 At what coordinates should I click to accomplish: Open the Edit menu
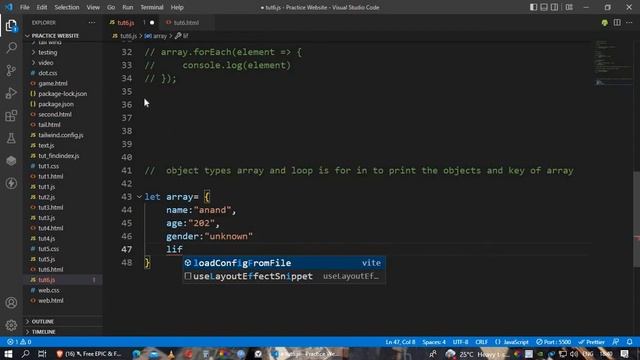42,7
